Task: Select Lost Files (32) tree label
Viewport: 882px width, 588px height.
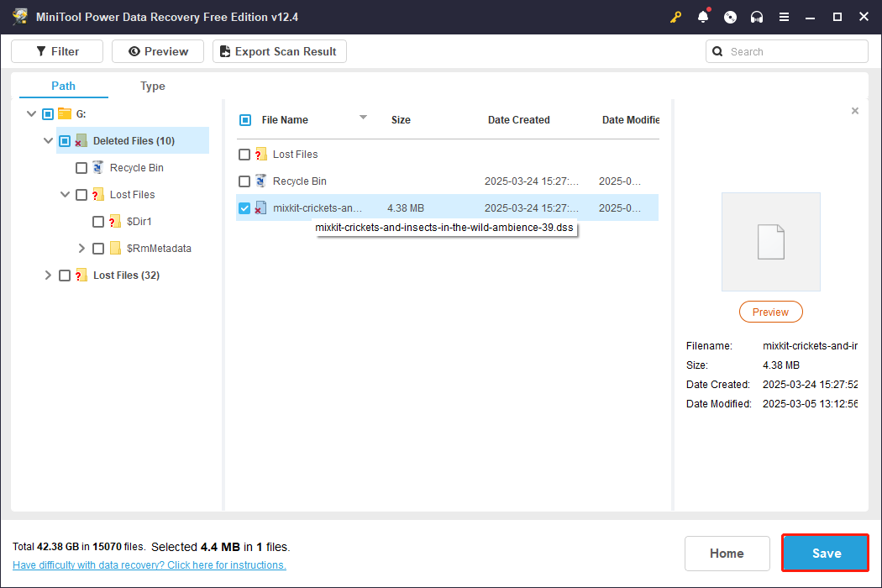Action: tap(127, 276)
